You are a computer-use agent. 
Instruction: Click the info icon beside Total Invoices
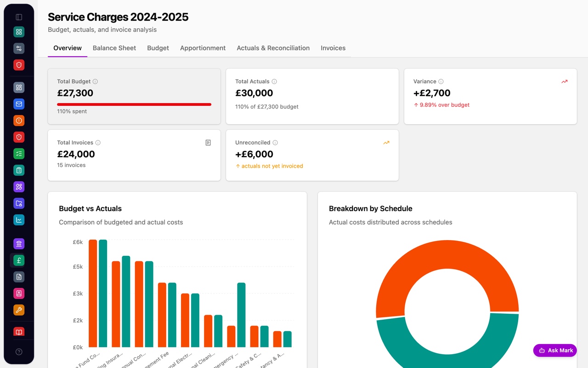pyautogui.click(x=98, y=143)
